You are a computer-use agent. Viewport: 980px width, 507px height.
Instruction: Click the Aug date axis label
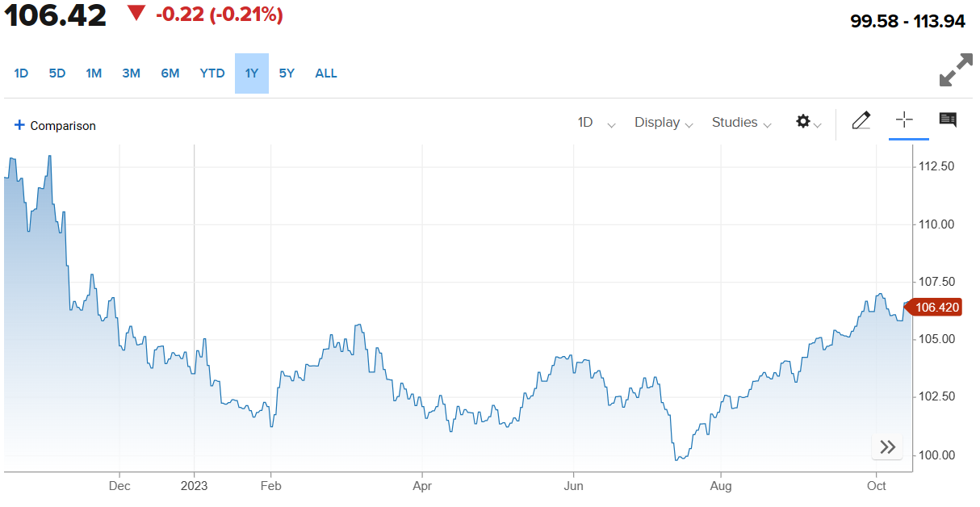click(721, 485)
